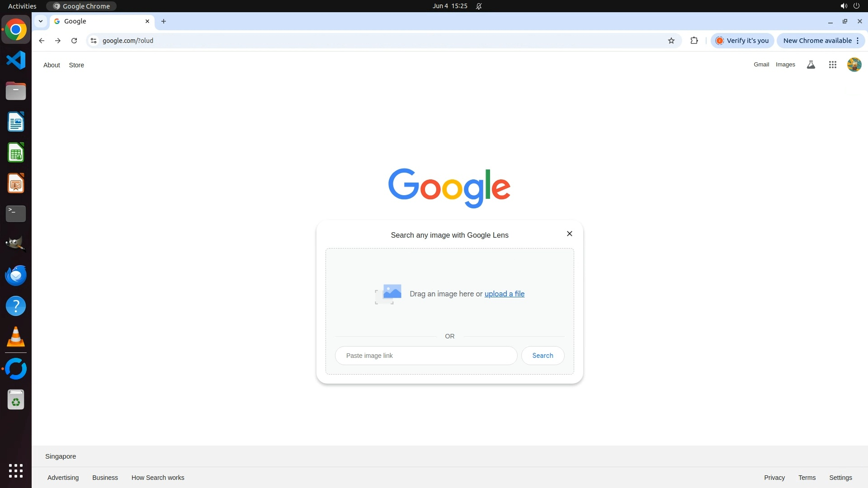Image resolution: width=868 pixels, height=488 pixels.
Task: Open the system power menu
Action: (856, 6)
